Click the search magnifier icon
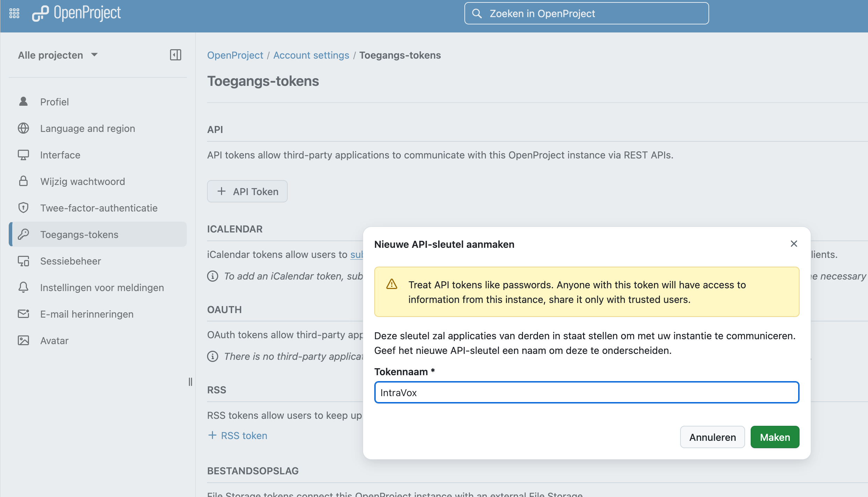Screen dimensions: 868x497 point(477,14)
